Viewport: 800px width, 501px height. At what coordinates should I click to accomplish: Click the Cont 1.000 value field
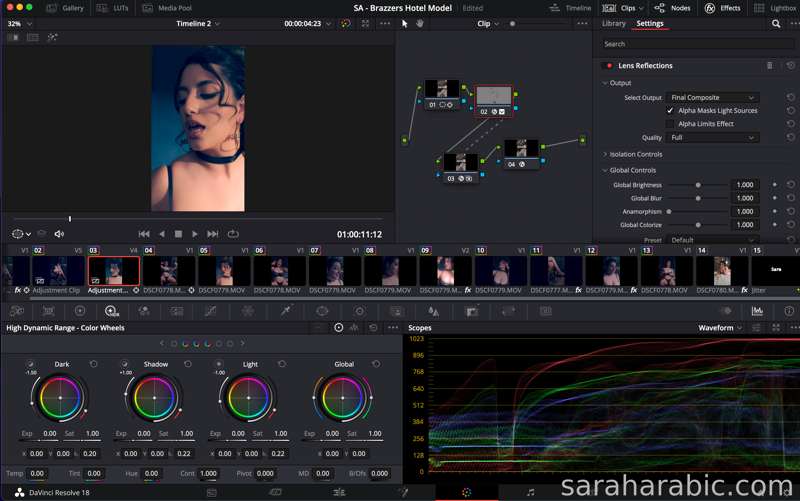208,473
